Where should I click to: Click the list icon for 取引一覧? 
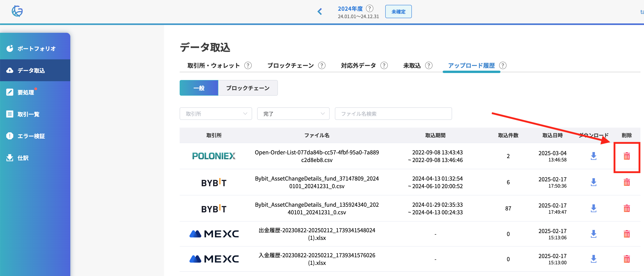(10, 114)
